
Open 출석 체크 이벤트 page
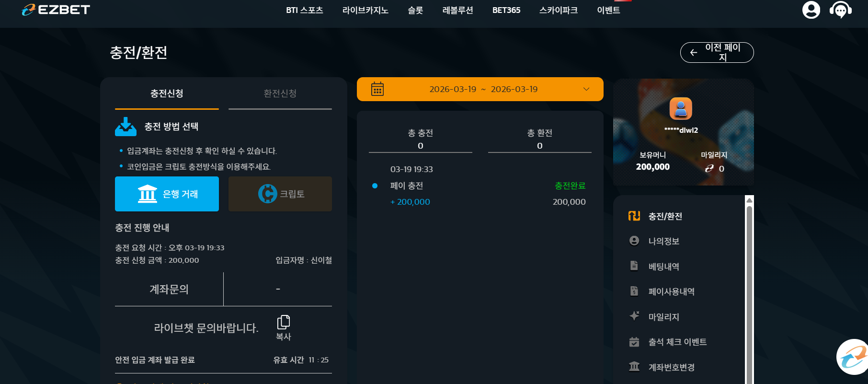click(x=677, y=342)
